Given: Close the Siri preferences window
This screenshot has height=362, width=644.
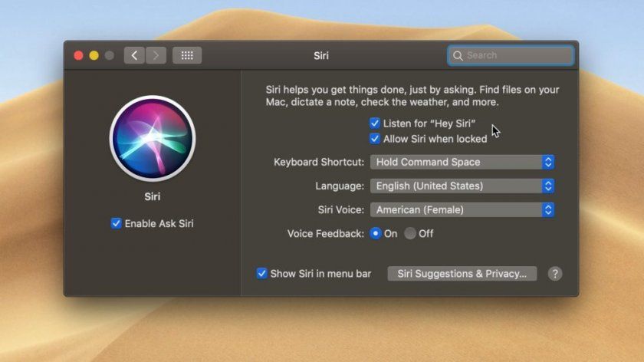Looking at the screenshot, I should pyautogui.click(x=78, y=55).
